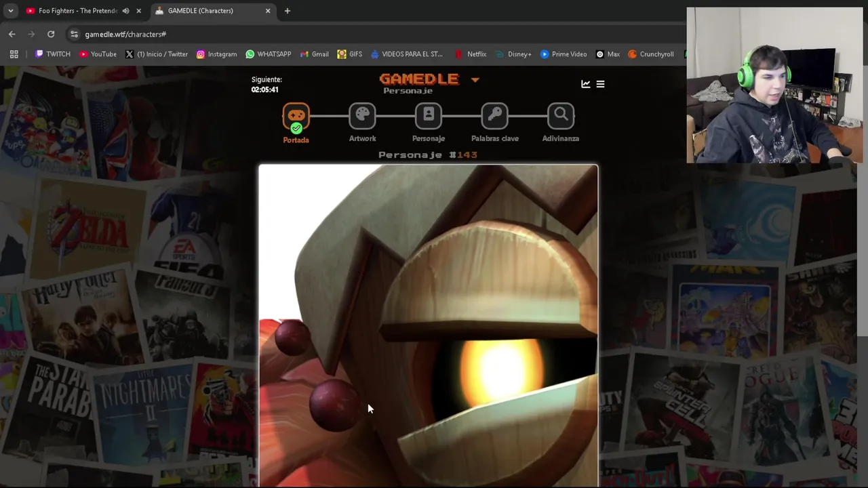Click the Portada label

296,140
